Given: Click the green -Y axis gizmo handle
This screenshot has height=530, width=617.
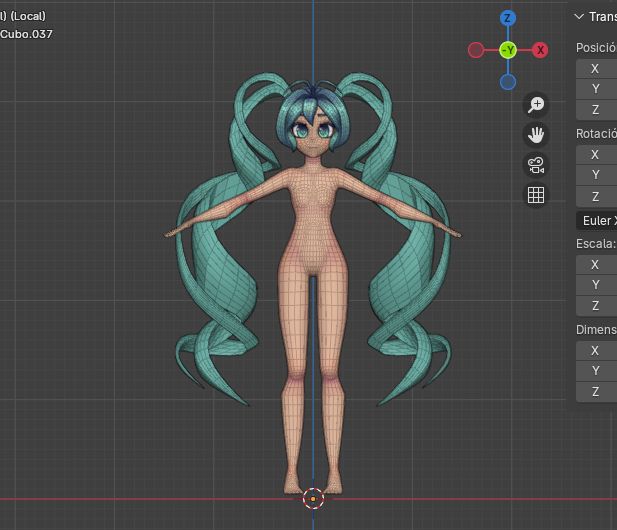Looking at the screenshot, I should click(508, 50).
